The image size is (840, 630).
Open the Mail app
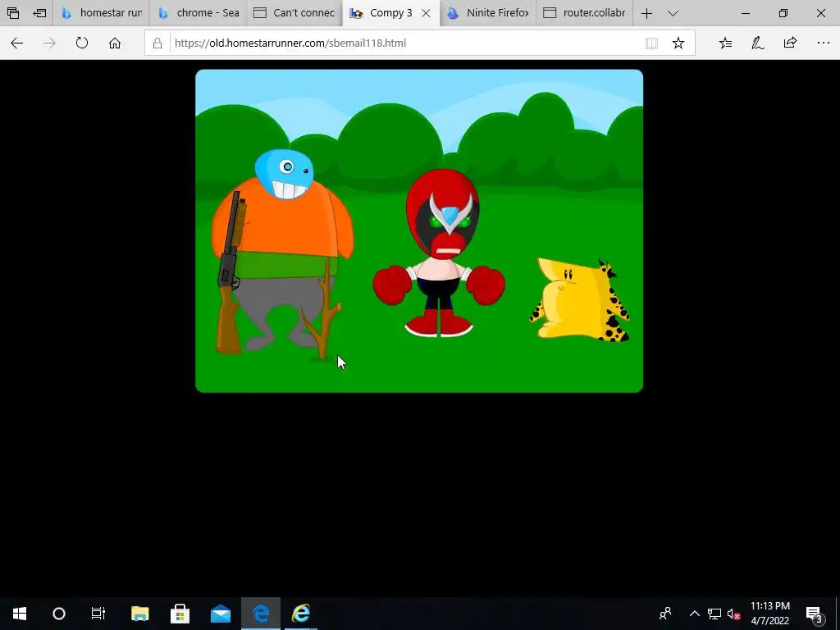(x=220, y=614)
